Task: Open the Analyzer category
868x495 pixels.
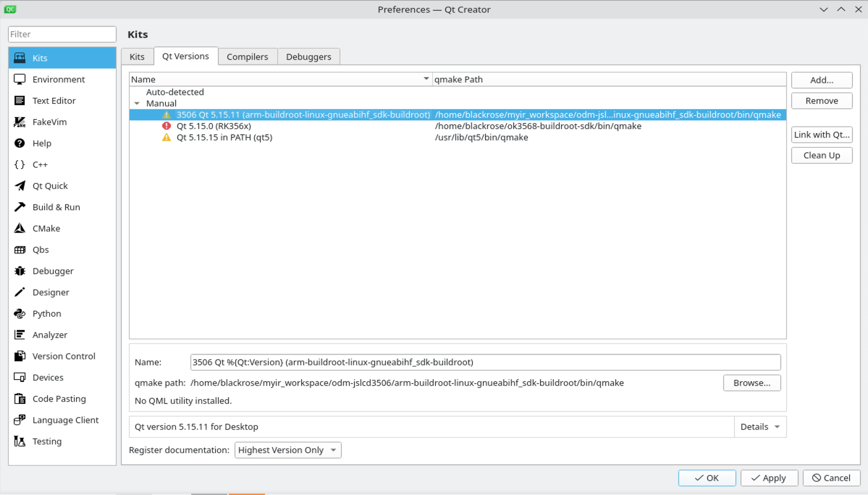Action: pos(62,335)
